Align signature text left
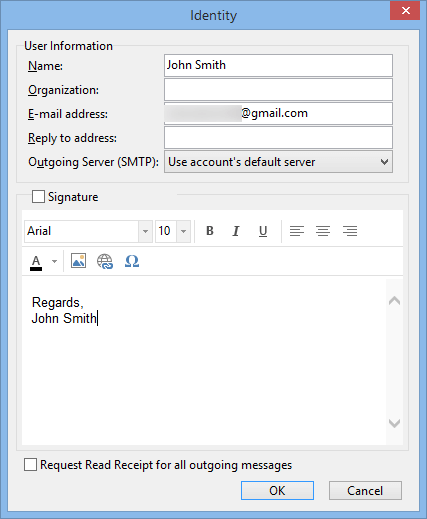This screenshot has width=427, height=519. pos(297,231)
